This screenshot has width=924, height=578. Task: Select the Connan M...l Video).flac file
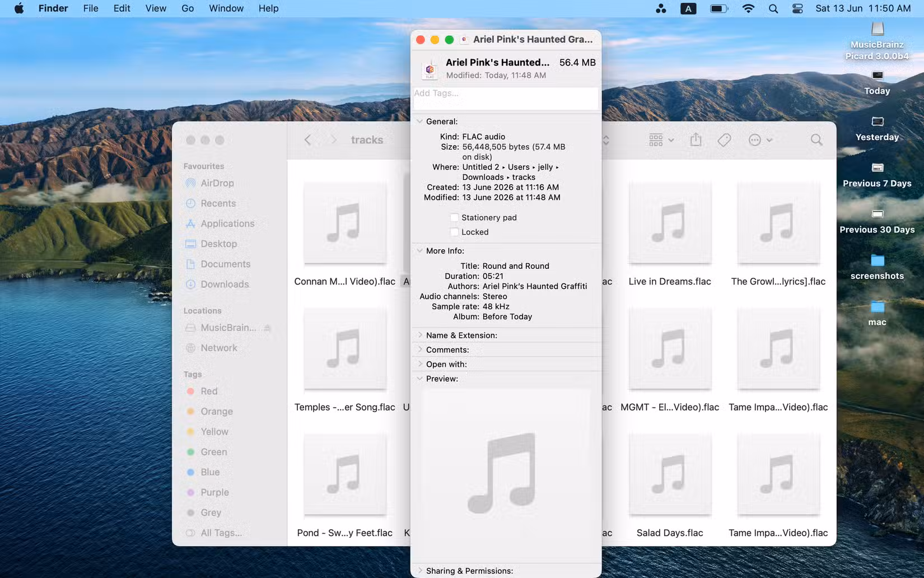click(345, 234)
